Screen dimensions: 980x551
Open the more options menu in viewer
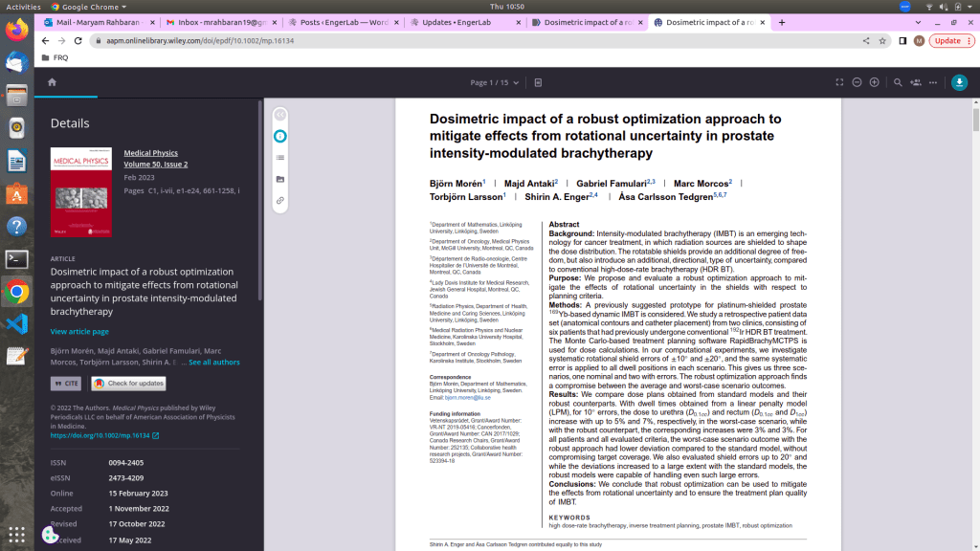(934, 82)
